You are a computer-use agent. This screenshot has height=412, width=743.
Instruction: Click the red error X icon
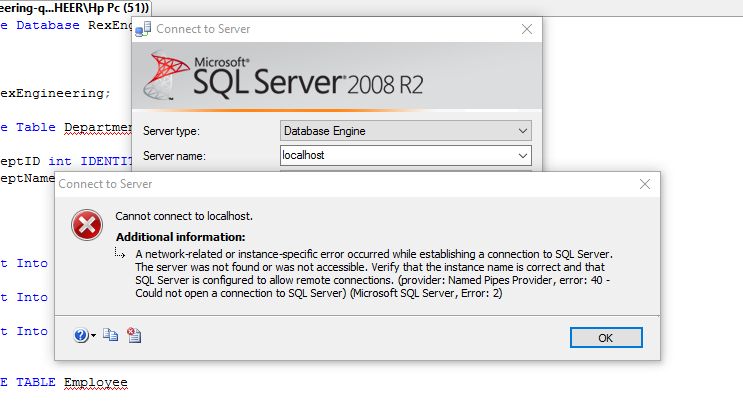coord(87,225)
